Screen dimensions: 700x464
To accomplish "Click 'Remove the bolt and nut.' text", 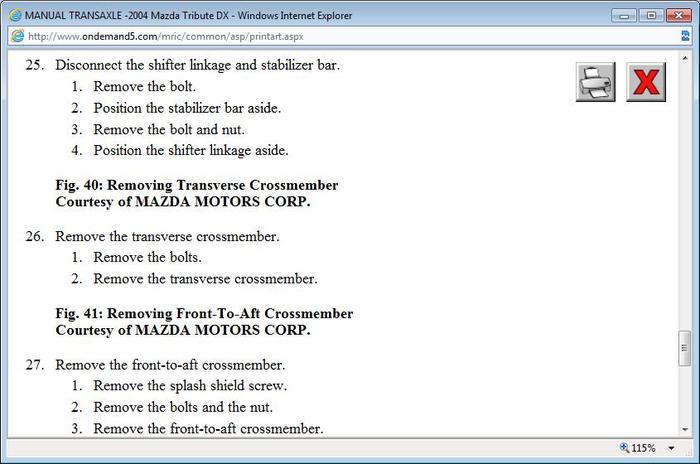I will pyautogui.click(x=169, y=130).
